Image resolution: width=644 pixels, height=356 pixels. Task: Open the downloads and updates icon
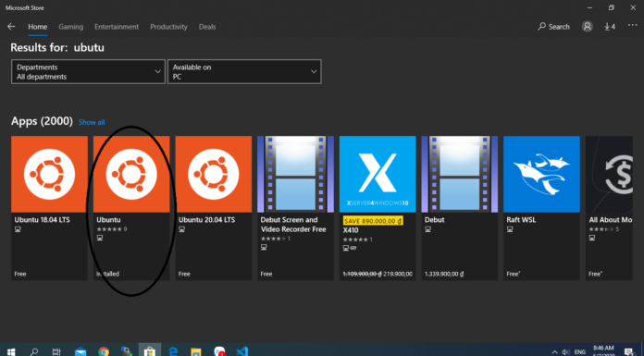(610, 27)
